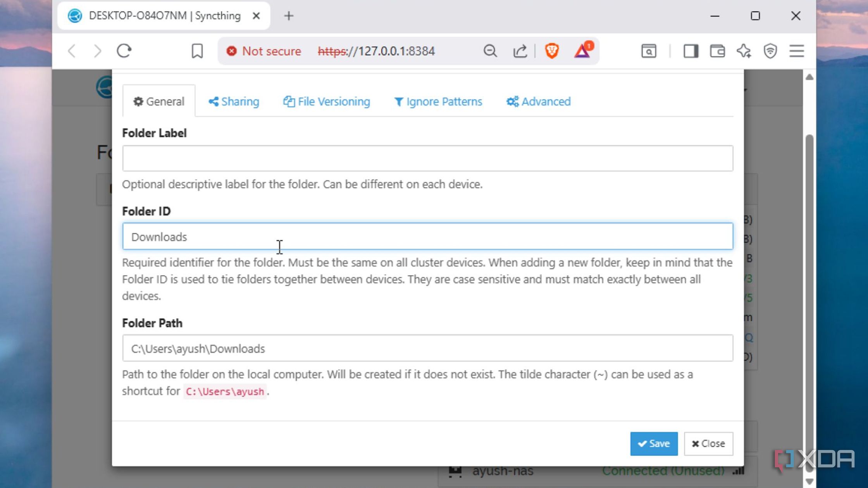
Task: Open Brave Wallet from the toolbar
Action: [717, 51]
